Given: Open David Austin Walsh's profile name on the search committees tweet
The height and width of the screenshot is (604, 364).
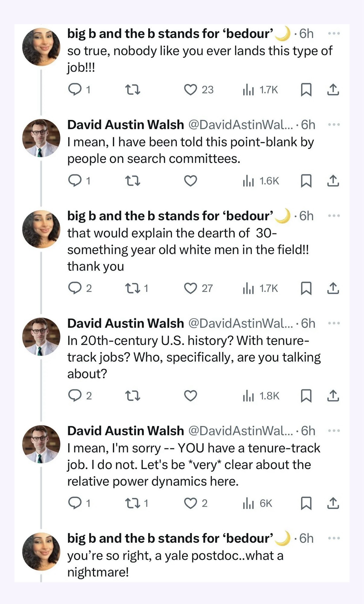Looking at the screenshot, I should coord(126,125).
